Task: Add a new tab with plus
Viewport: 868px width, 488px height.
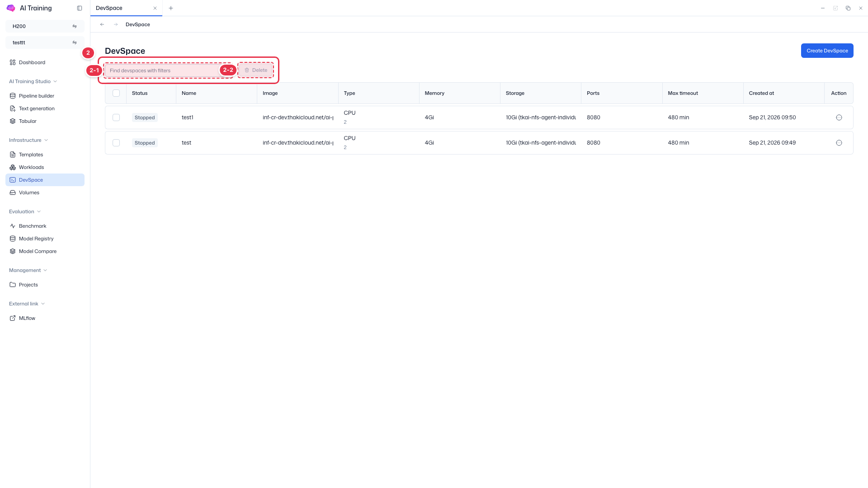Action: [171, 8]
